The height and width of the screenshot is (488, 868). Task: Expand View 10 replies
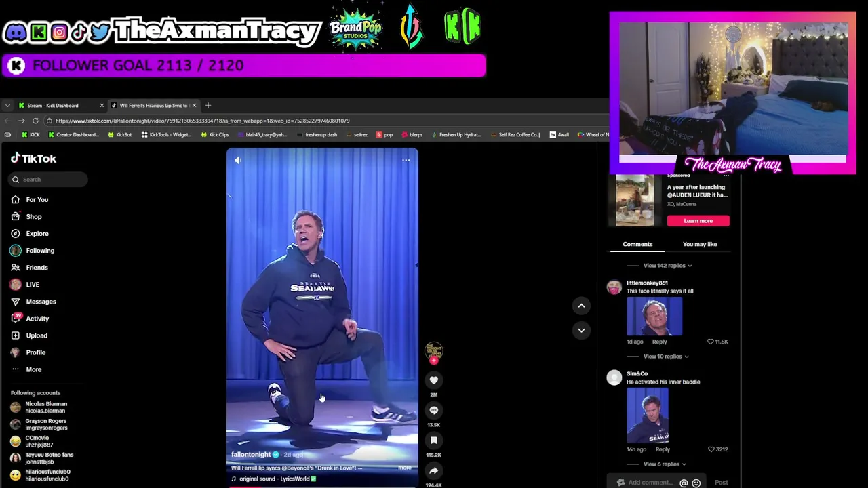tap(666, 357)
